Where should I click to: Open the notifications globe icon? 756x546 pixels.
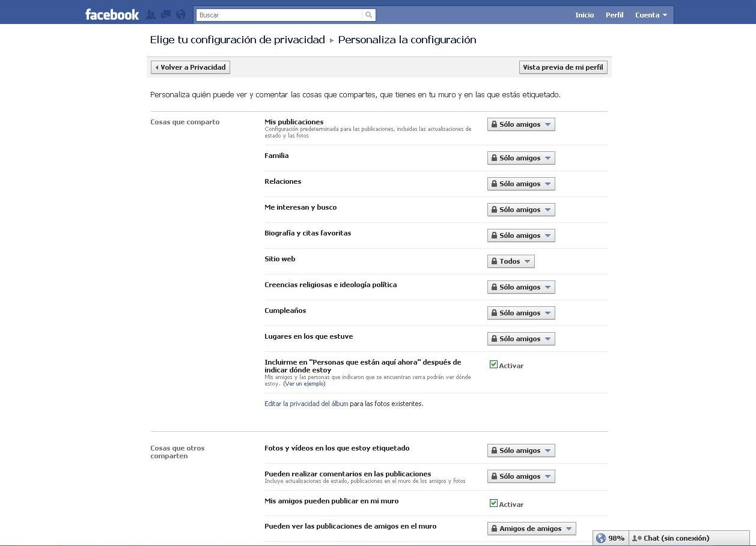(181, 15)
